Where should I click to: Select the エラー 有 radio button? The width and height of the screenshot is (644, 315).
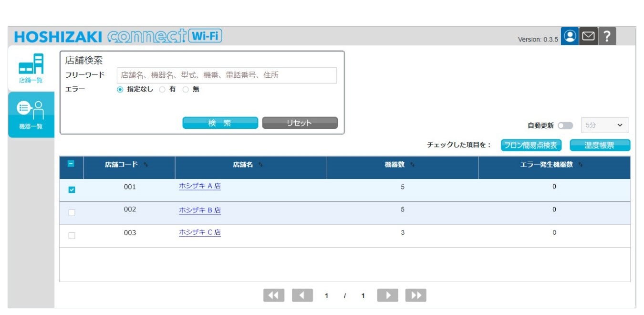click(162, 89)
